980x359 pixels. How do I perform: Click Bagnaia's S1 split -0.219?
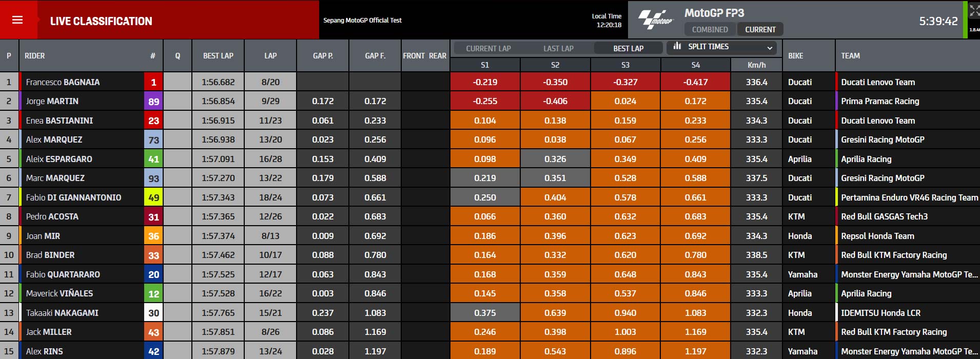click(485, 82)
